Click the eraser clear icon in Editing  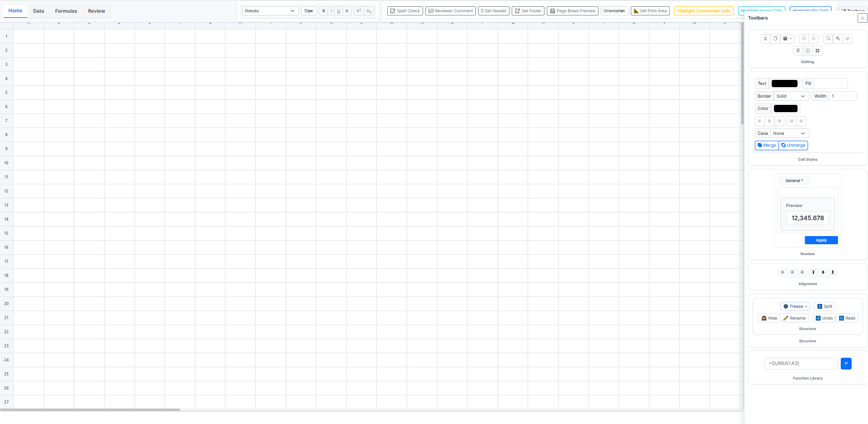click(x=848, y=39)
